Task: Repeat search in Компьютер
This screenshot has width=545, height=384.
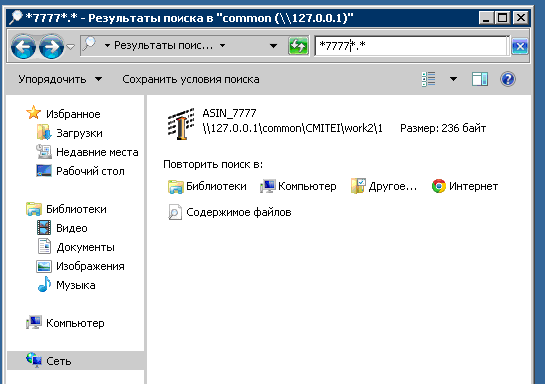Action: point(298,186)
